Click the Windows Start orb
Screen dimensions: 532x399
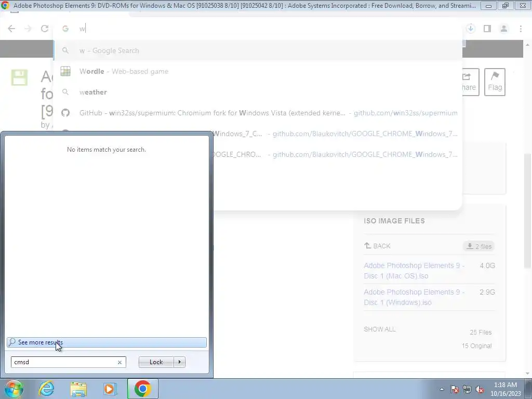click(x=13, y=389)
